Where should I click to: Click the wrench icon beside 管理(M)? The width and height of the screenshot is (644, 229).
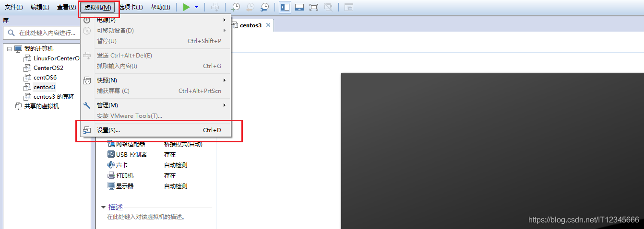tap(87, 105)
